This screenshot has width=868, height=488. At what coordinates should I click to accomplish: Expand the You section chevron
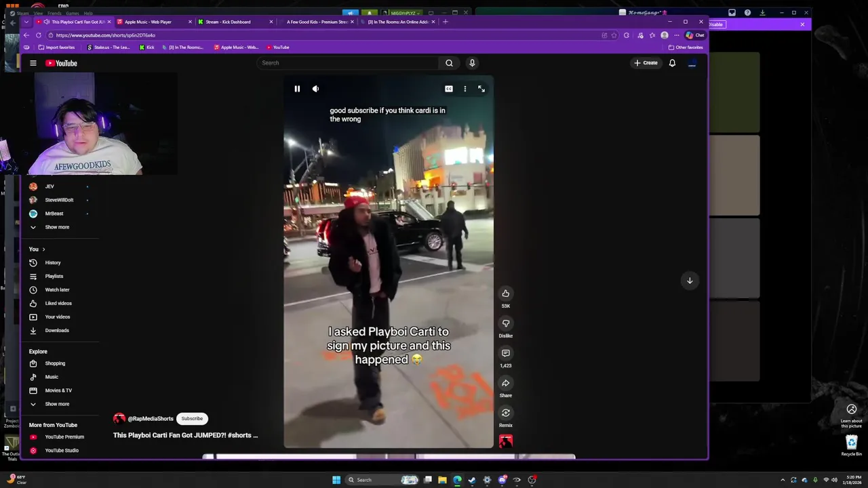43,249
